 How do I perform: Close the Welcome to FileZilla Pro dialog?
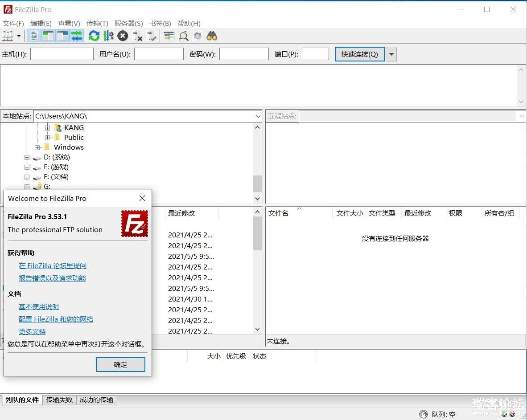tap(142, 198)
